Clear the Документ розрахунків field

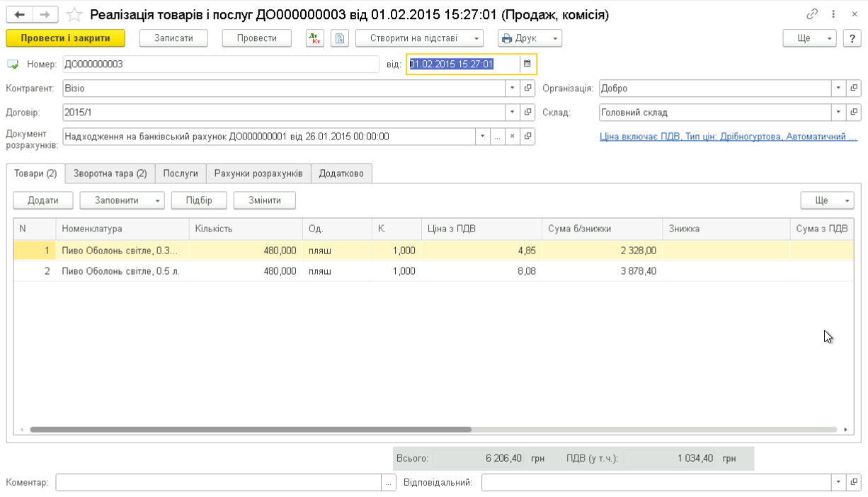point(513,137)
